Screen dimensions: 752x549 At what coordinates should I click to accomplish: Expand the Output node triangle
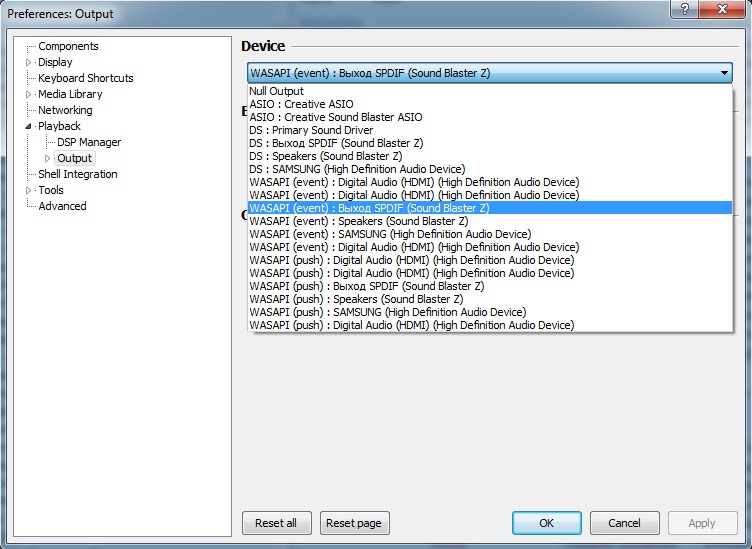pyautogui.click(x=47, y=158)
